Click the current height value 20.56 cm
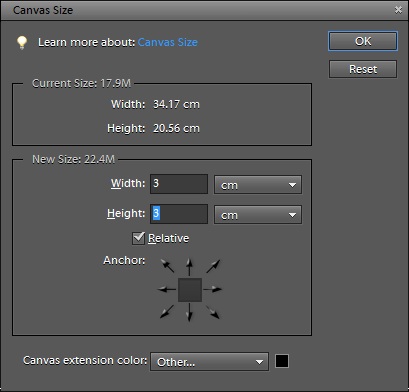This screenshot has width=409, height=392. click(x=176, y=128)
